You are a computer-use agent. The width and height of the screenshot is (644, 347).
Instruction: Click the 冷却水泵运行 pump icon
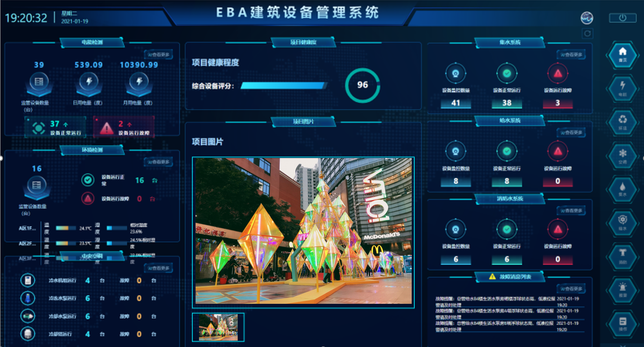tap(28, 316)
